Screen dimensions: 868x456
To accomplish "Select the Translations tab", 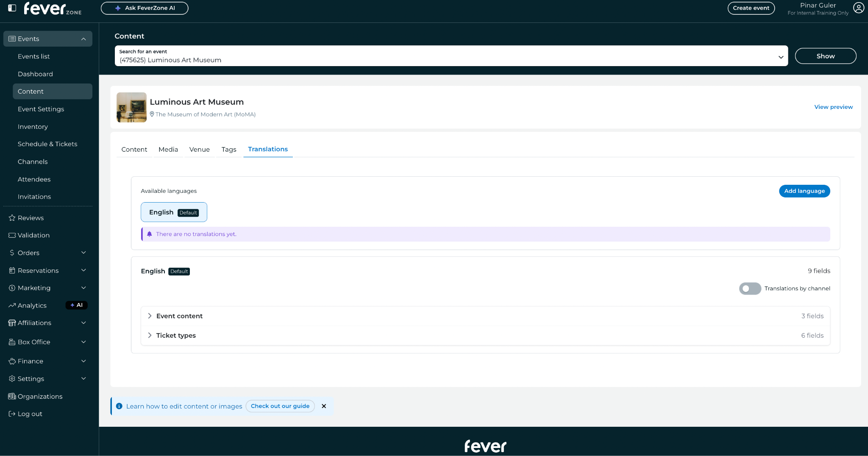I will (x=268, y=149).
